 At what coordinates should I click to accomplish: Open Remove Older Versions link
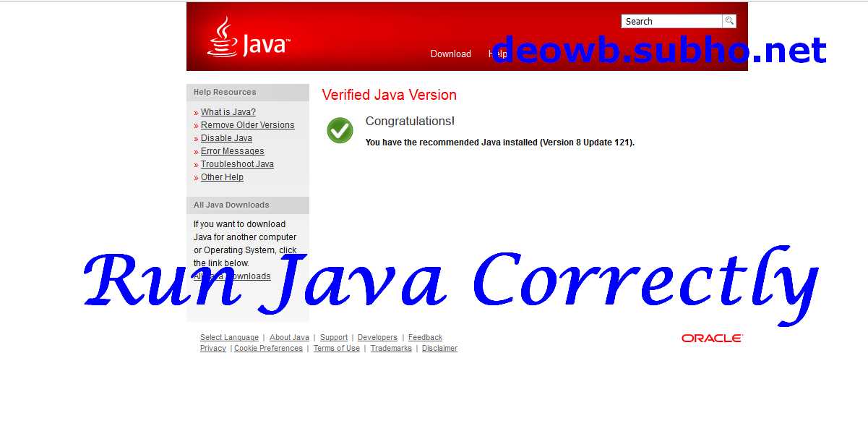(247, 125)
